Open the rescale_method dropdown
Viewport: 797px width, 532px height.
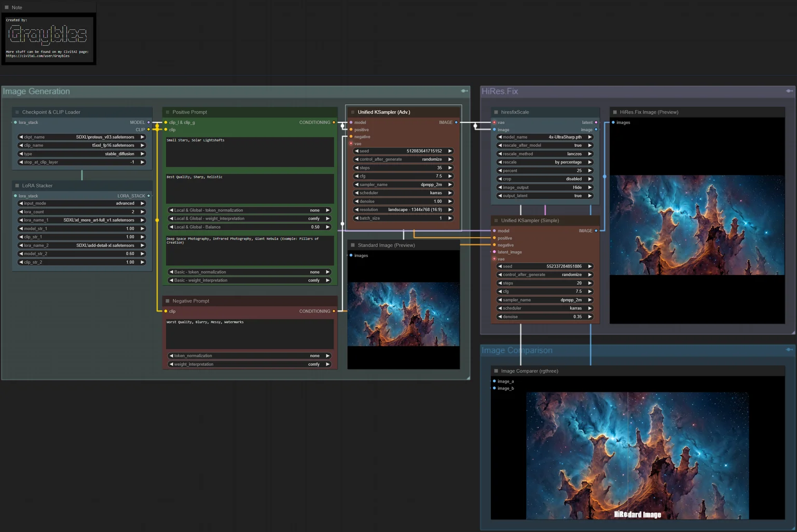click(x=545, y=154)
